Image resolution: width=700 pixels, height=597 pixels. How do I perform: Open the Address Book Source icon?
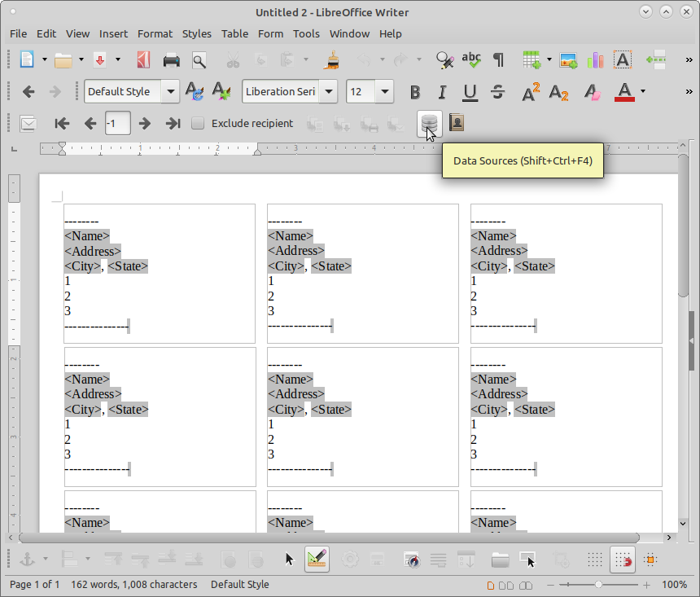coord(457,123)
